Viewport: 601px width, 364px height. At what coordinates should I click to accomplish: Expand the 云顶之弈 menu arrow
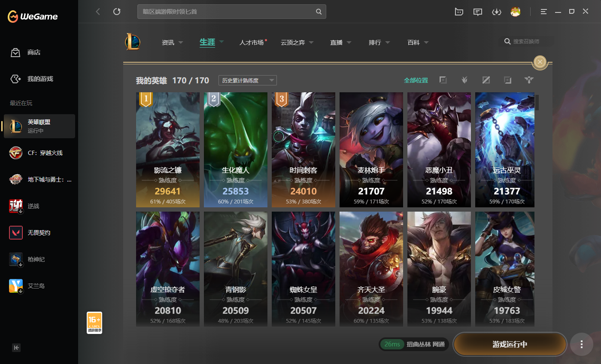pos(311,42)
